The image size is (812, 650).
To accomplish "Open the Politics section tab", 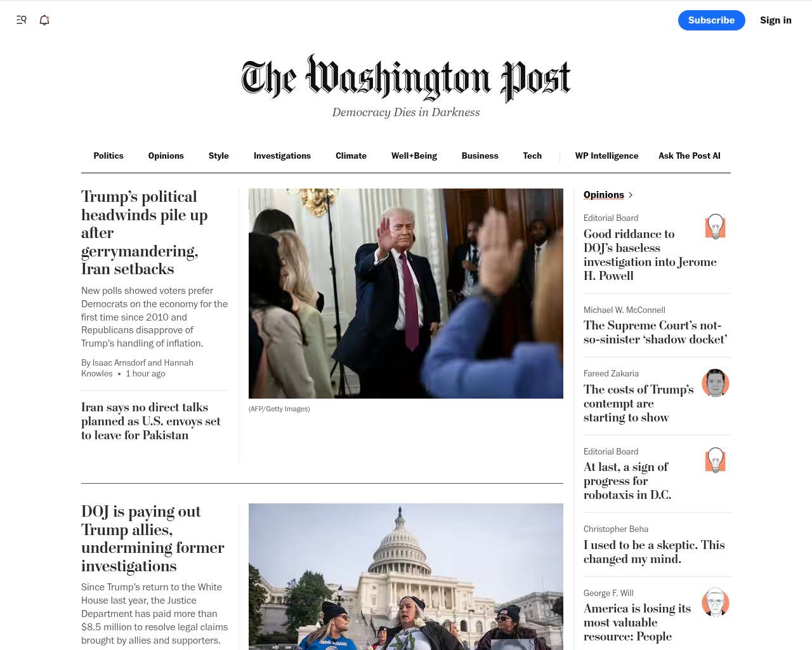I will click(108, 156).
